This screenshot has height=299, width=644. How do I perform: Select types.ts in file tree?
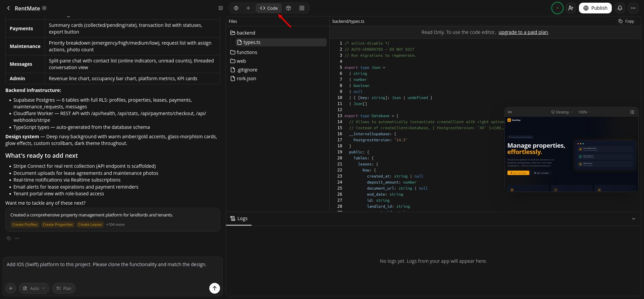[x=281, y=42]
